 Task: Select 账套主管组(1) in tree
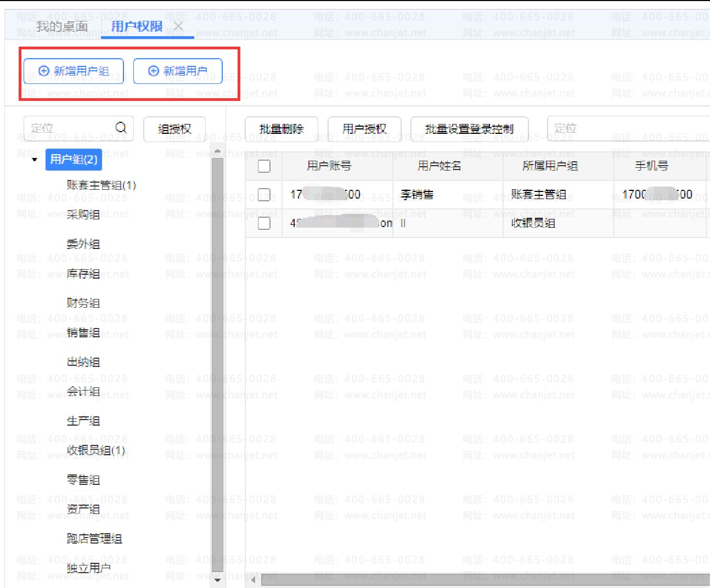102,185
